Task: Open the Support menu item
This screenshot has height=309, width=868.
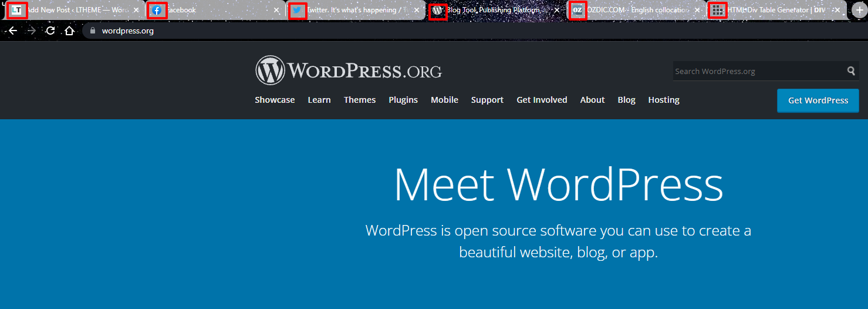Action: pos(487,100)
